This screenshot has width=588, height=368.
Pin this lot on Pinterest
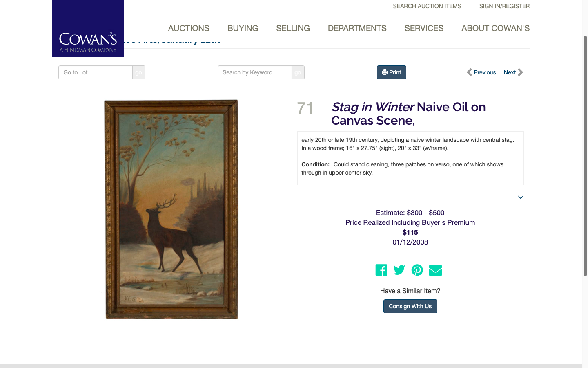pyautogui.click(x=417, y=270)
